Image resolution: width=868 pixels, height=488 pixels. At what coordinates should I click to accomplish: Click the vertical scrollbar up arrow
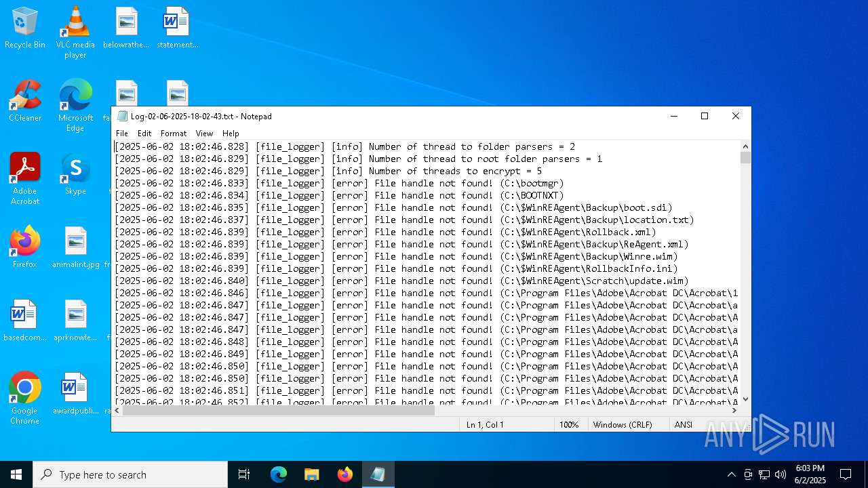point(745,146)
